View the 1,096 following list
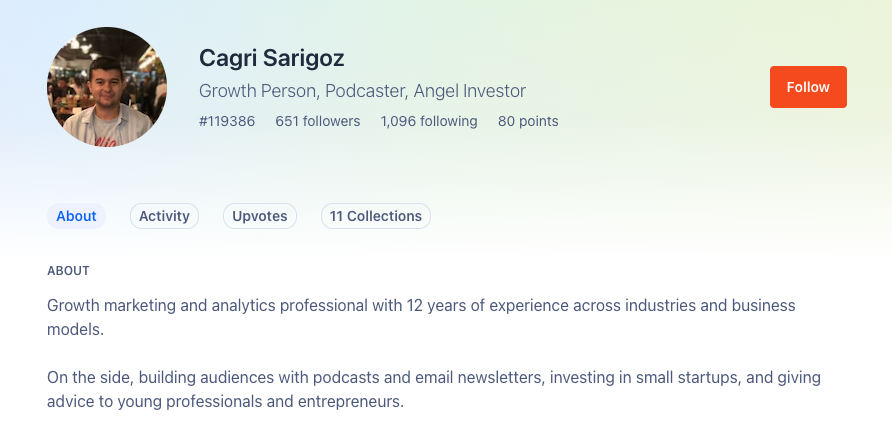892x428 pixels. point(428,122)
